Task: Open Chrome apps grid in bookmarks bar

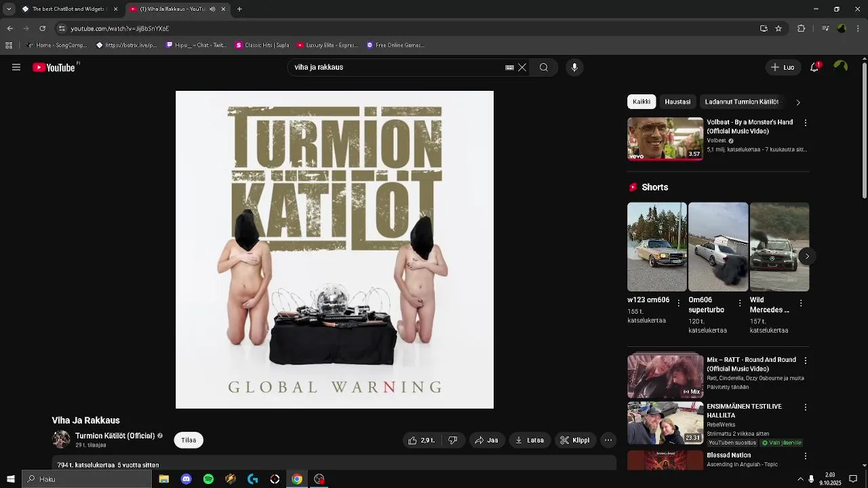Action: coord(9,45)
